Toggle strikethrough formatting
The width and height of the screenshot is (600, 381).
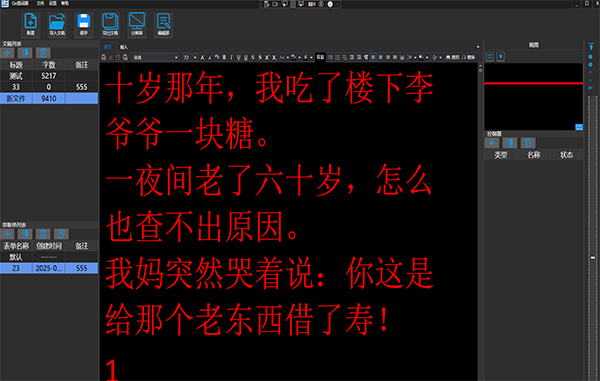(253, 57)
